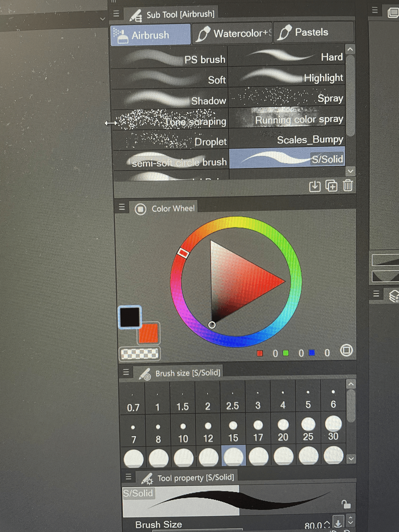The image size is (399, 532).
Task: Choose the Tone scraping brush
Action: point(170,120)
